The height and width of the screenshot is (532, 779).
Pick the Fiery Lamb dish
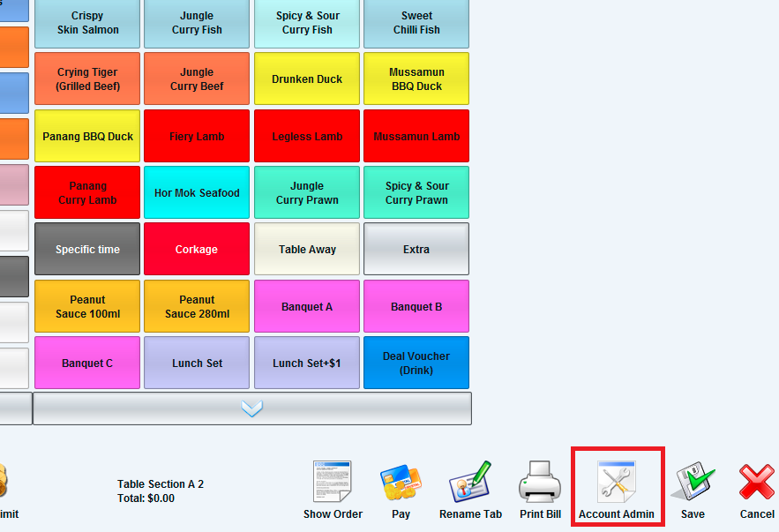197,136
